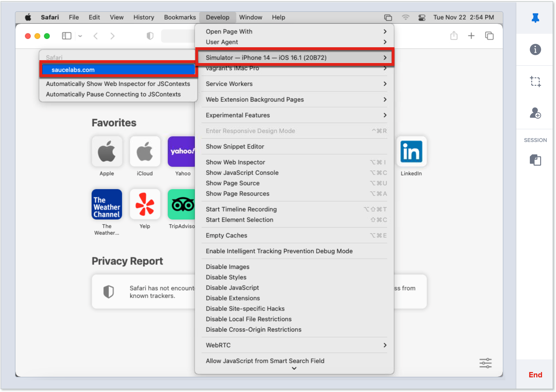Open the Yelp favorite icon
Screen dimensions: 556x392
click(x=145, y=204)
